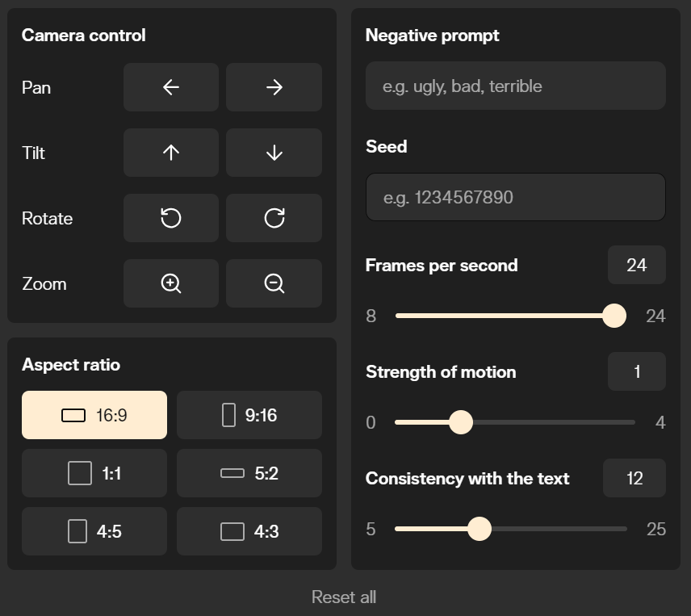The width and height of the screenshot is (691, 616).
Task: Click the Strength of motion slider handle
Action: [461, 422]
